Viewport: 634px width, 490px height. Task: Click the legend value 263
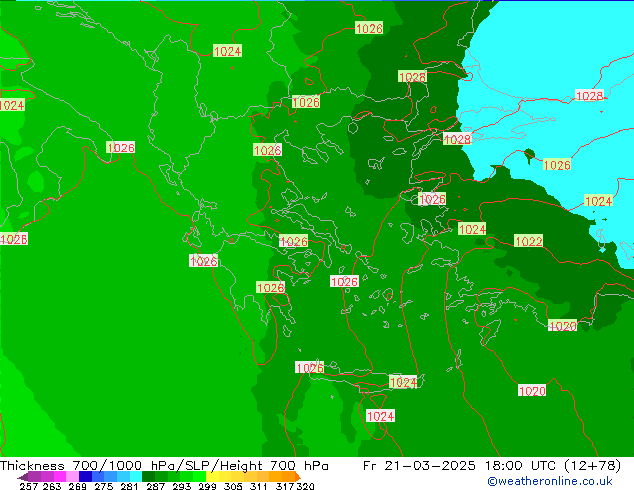pos(52,486)
